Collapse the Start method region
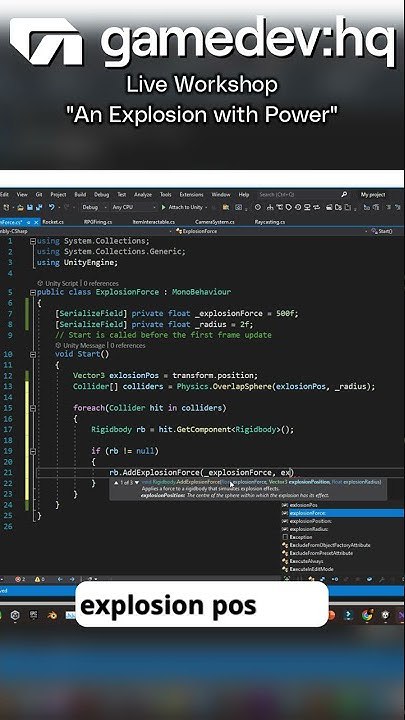Image resolution: width=405 pixels, height=720 pixels. tap(33, 354)
